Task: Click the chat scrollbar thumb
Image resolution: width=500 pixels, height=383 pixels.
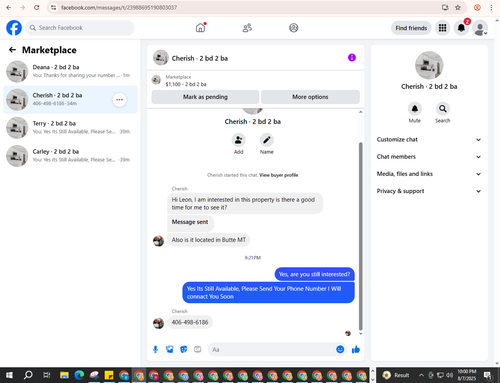Action: coord(360,236)
